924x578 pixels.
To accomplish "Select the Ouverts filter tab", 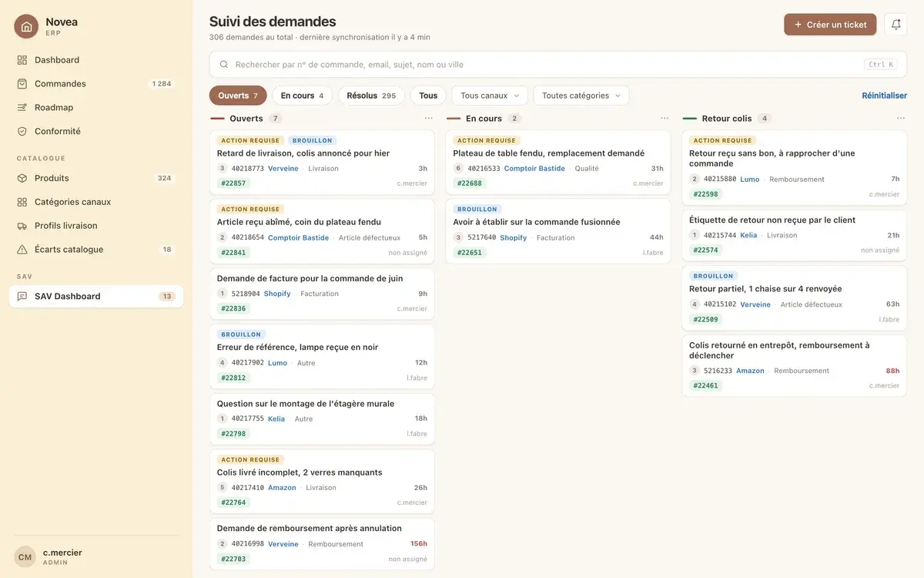I will pos(238,96).
